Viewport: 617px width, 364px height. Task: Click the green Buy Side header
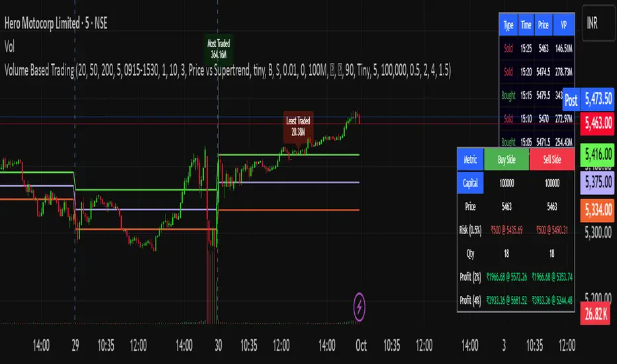(506, 159)
